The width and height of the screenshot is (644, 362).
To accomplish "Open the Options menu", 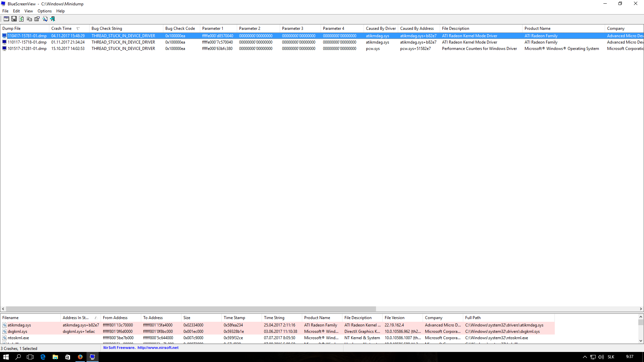I will (x=44, y=11).
